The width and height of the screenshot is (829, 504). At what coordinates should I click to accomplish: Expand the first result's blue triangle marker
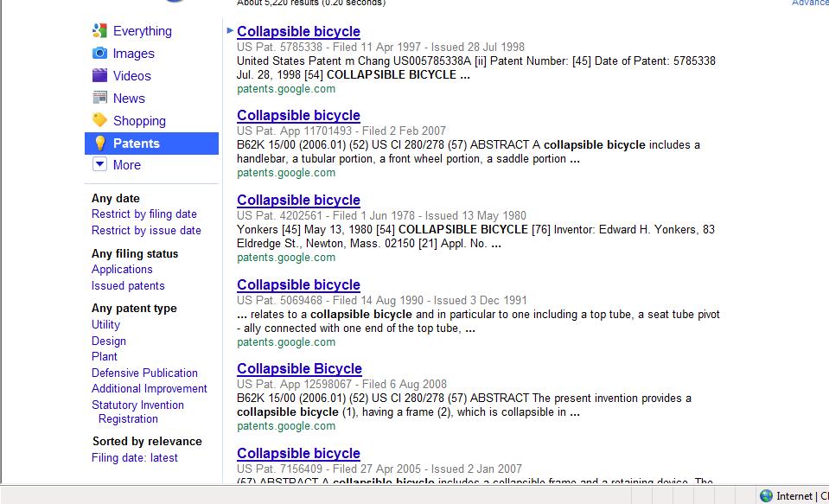[230, 30]
